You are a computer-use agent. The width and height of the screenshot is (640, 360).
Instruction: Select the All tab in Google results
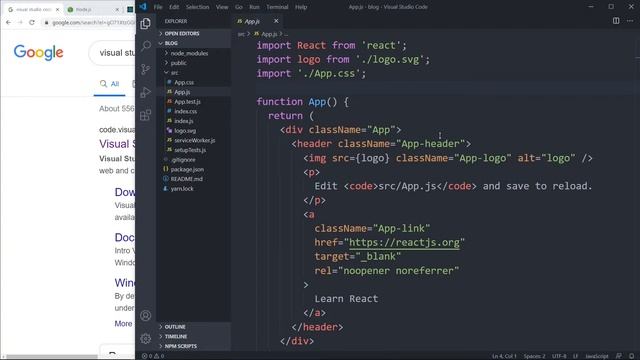109,84
